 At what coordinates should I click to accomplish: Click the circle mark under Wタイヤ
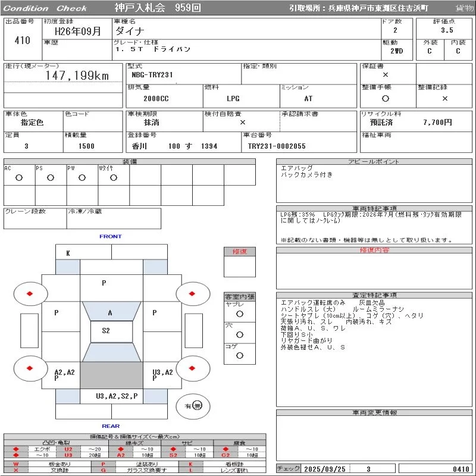[114, 177]
